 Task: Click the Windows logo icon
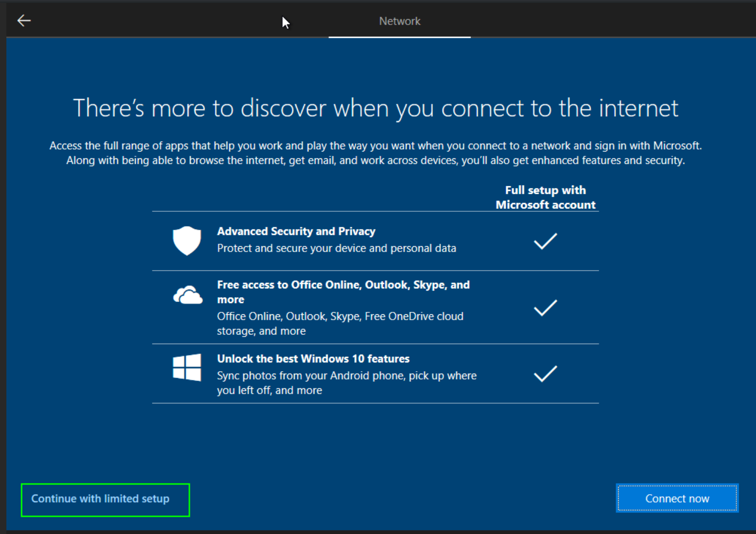click(187, 367)
